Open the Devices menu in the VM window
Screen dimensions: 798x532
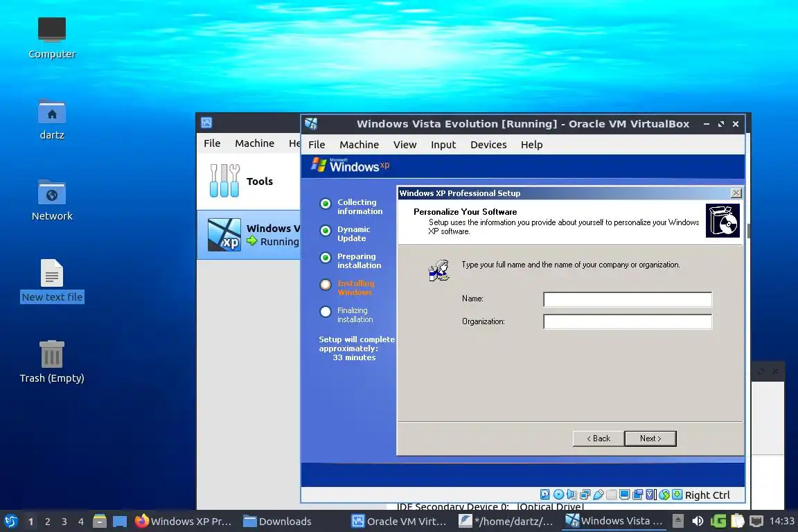point(488,145)
